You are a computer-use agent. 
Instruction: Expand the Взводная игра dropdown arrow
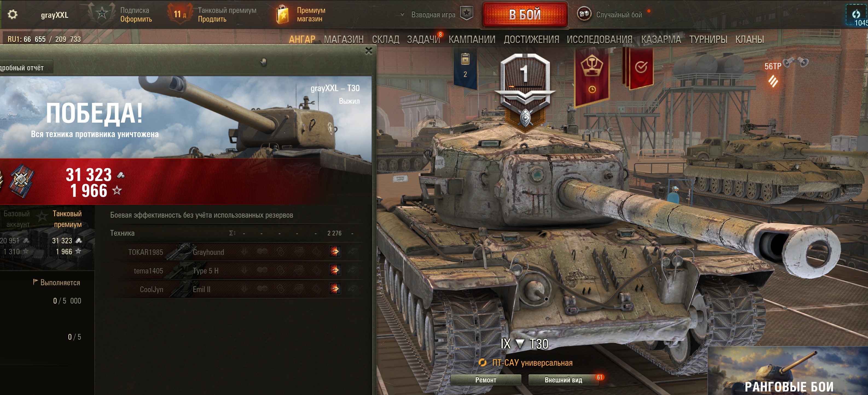tap(402, 15)
